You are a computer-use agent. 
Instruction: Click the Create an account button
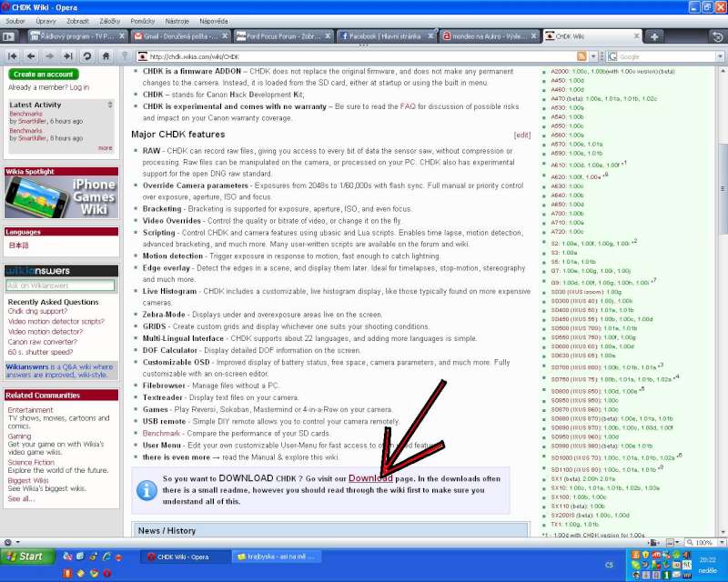click(x=43, y=75)
